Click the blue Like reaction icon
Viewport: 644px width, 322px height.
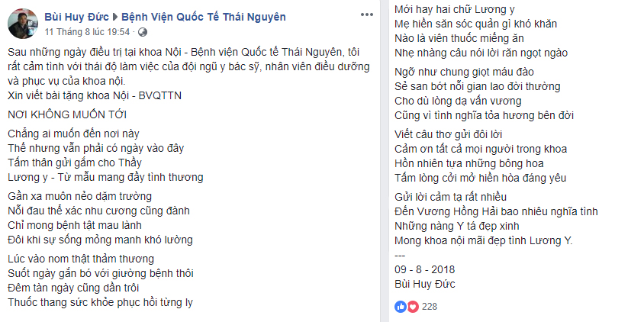pyautogui.click(x=401, y=306)
